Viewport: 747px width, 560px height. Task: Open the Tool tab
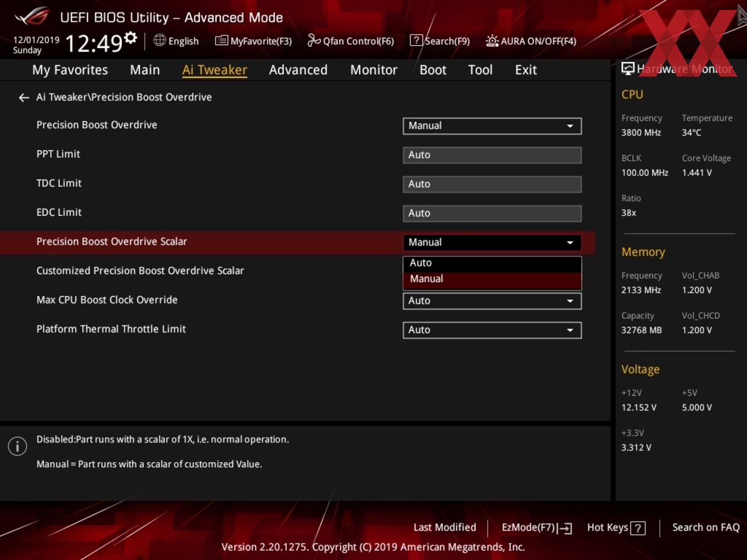tap(480, 70)
